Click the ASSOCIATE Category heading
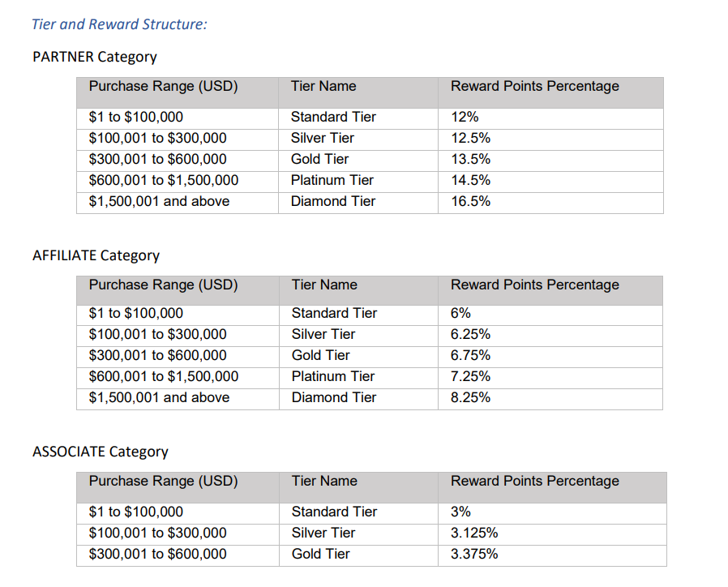Image resolution: width=728 pixels, height=587 pixels. (x=101, y=452)
